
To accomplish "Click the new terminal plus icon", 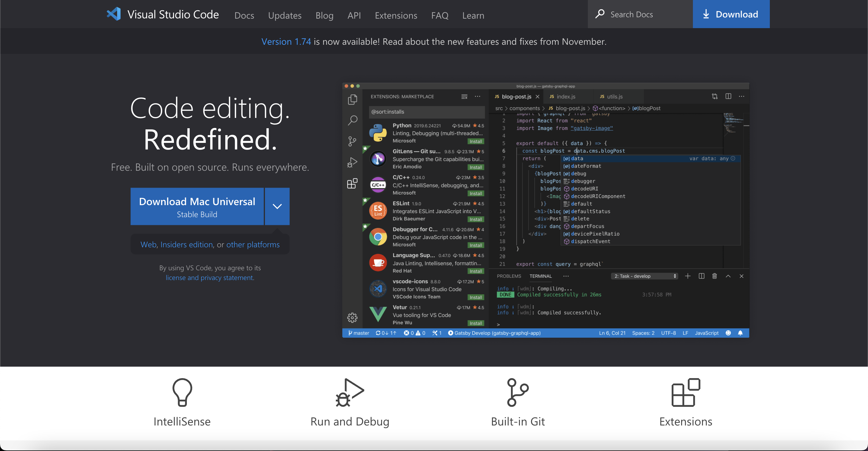I will pyautogui.click(x=688, y=276).
